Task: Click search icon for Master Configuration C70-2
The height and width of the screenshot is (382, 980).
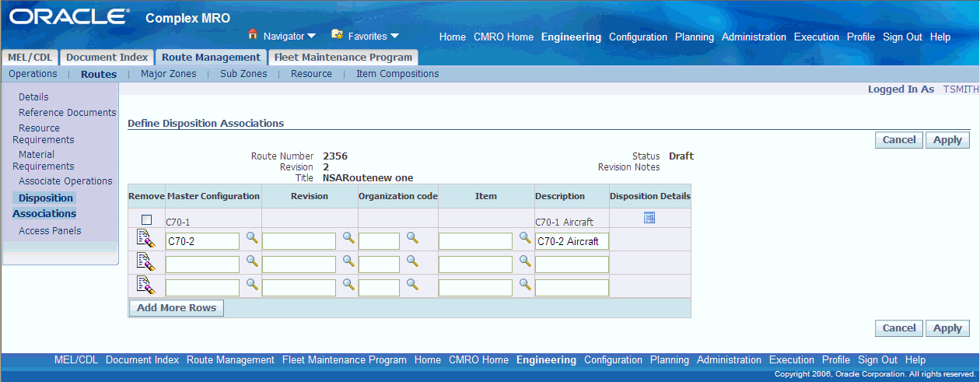Action: pyautogui.click(x=251, y=237)
